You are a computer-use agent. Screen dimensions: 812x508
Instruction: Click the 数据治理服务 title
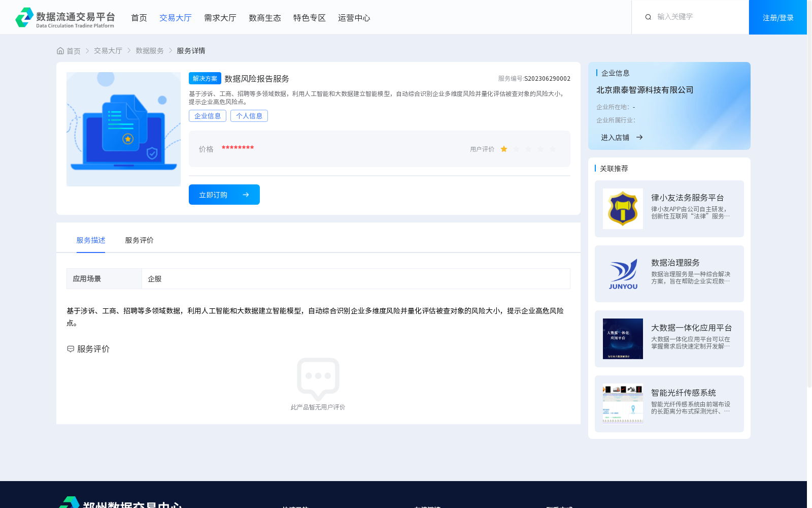pyautogui.click(x=675, y=263)
